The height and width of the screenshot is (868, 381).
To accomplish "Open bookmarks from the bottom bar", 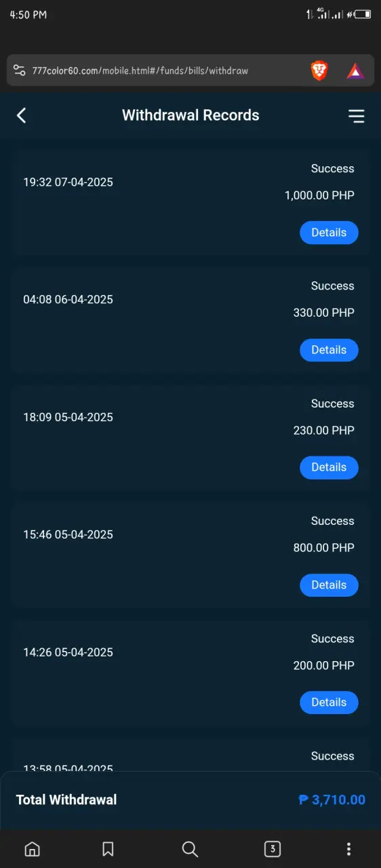I will tap(108, 849).
